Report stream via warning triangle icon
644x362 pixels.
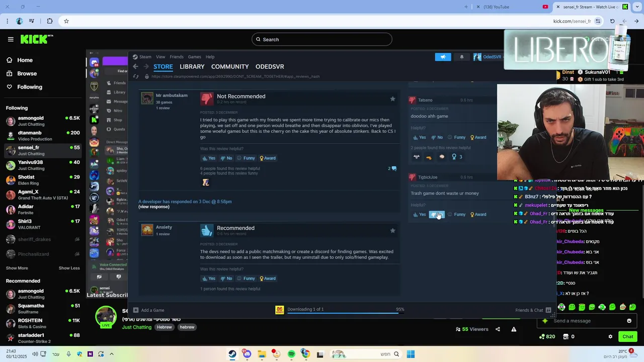[514, 329]
